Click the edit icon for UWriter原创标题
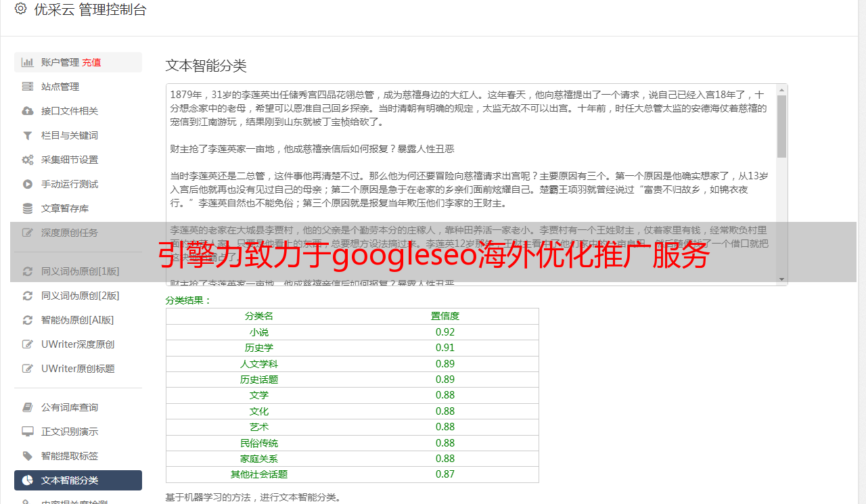This screenshot has width=866, height=504. click(28, 369)
